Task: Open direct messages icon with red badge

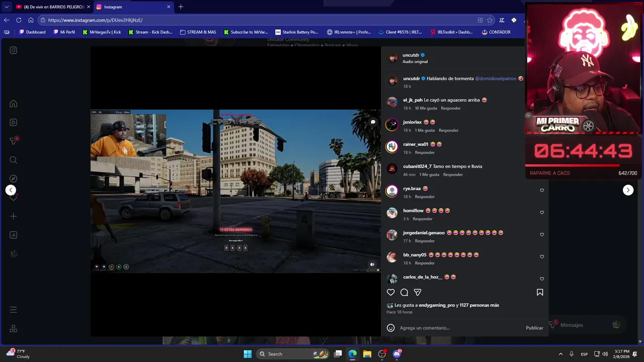Action: click(x=14, y=141)
